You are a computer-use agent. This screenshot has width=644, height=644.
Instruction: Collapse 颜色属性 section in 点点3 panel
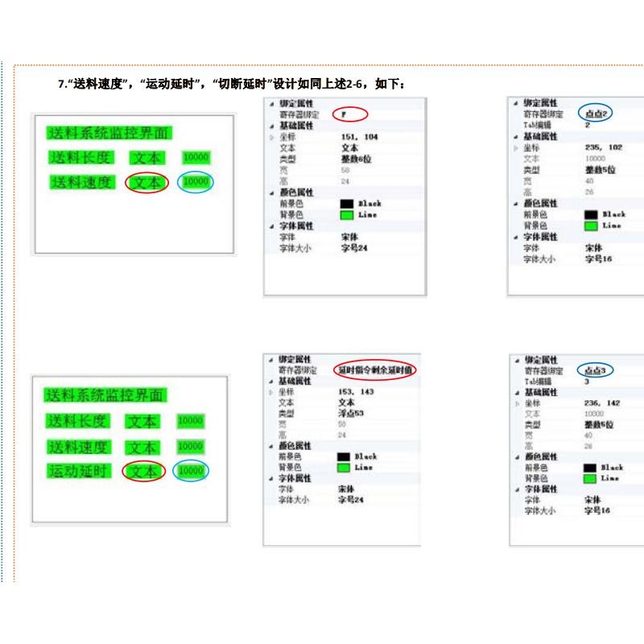(516, 456)
